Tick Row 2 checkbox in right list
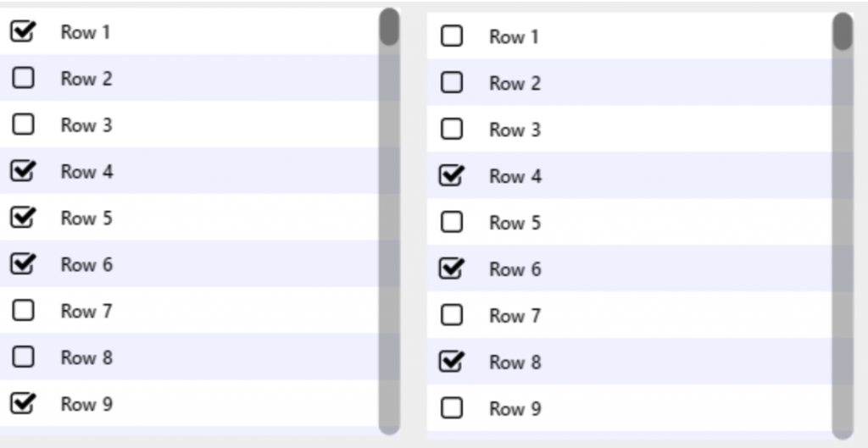868x448 pixels. pyautogui.click(x=452, y=83)
